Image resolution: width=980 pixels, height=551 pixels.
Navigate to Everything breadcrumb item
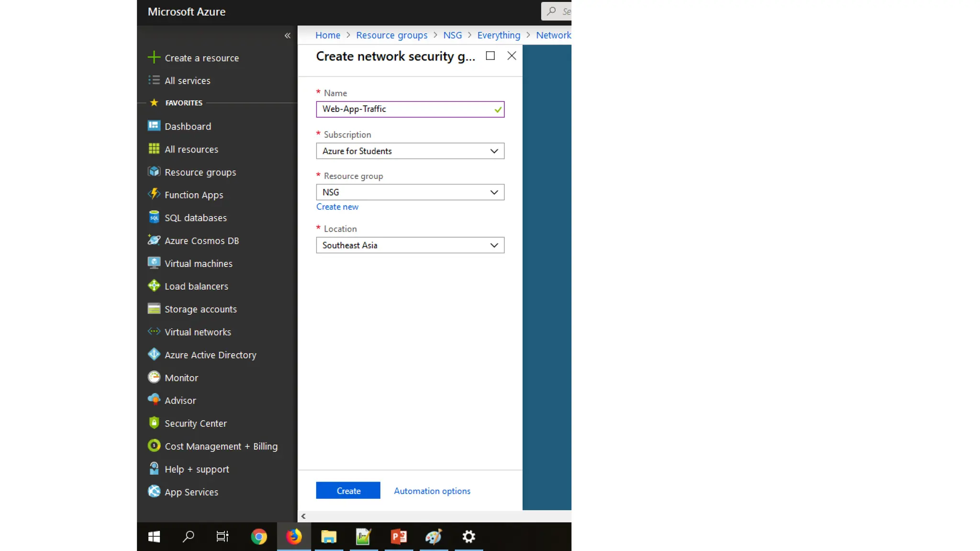click(498, 35)
